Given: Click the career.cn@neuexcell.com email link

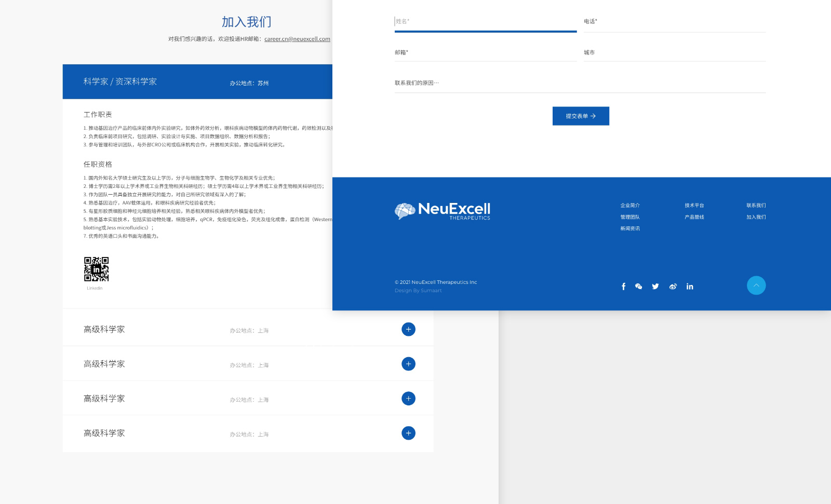Looking at the screenshot, I should pos(297,39).
